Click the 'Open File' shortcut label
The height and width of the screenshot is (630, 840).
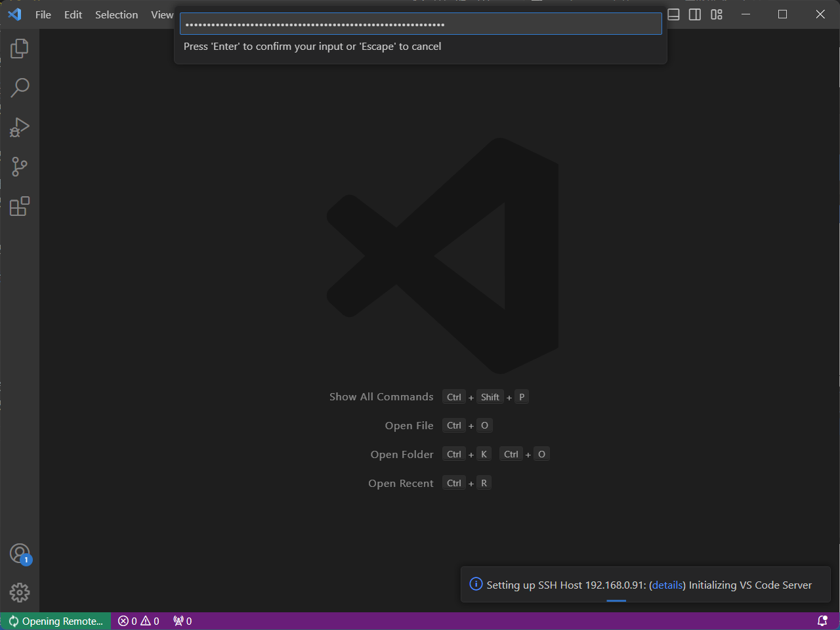point(409,426)
